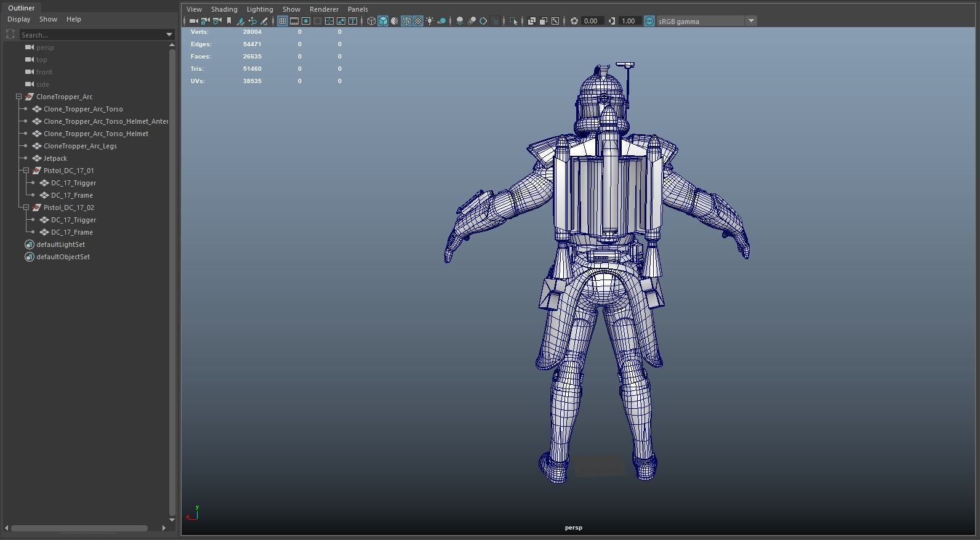Collapse the Pistol_DC_17_01 group

coord(26,171)
